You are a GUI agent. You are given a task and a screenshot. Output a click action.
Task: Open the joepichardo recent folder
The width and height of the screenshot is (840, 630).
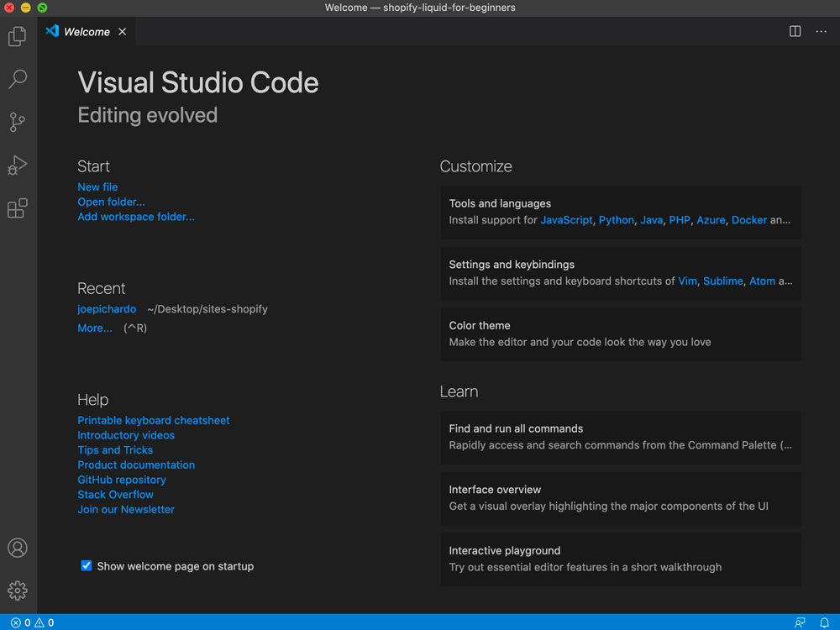pyautogui.click(x=107, y=309)
